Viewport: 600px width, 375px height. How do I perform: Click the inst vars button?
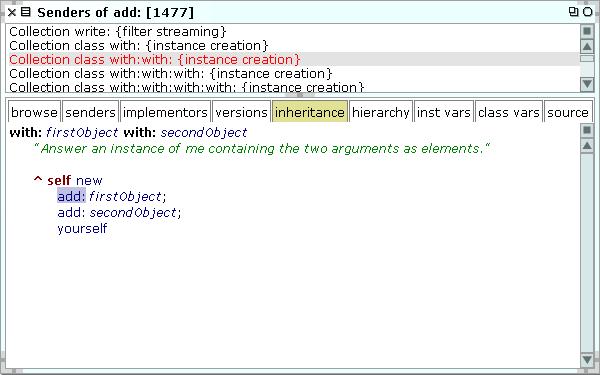click(x=444, y=112)
